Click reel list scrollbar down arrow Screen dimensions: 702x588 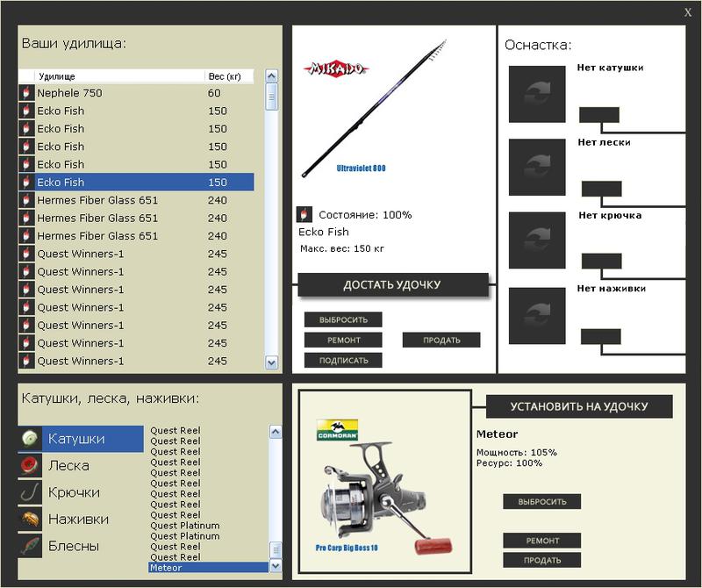point(276,566)
